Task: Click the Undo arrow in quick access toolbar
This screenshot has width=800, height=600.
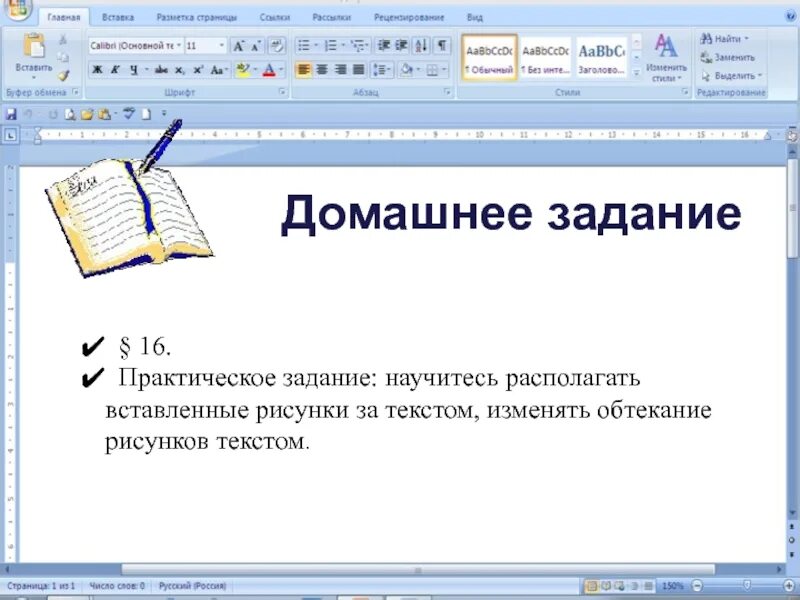Action: click(x=29, y=114)
